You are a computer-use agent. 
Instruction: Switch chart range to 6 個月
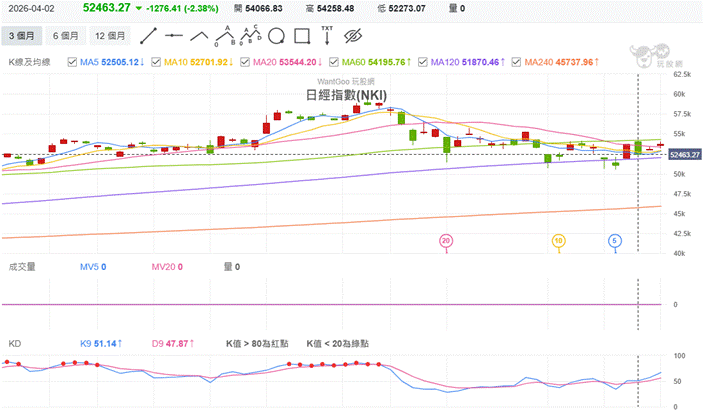[66, 35]
